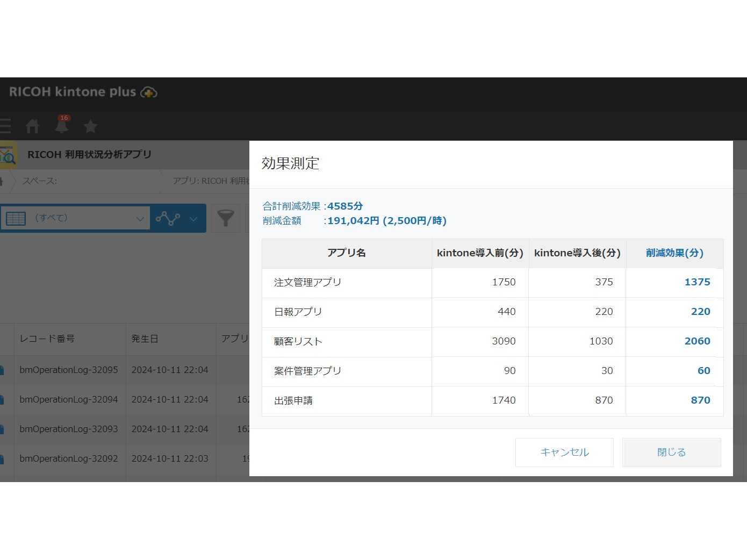747x560 pixels.
Task: Open the Home icon in header
Action: coord(32,126)
